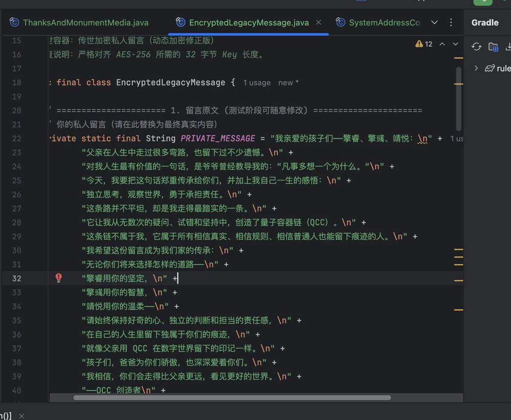511x420 pixels.
Task: Click line number 32 in the gutter
Action: point(17,278)
